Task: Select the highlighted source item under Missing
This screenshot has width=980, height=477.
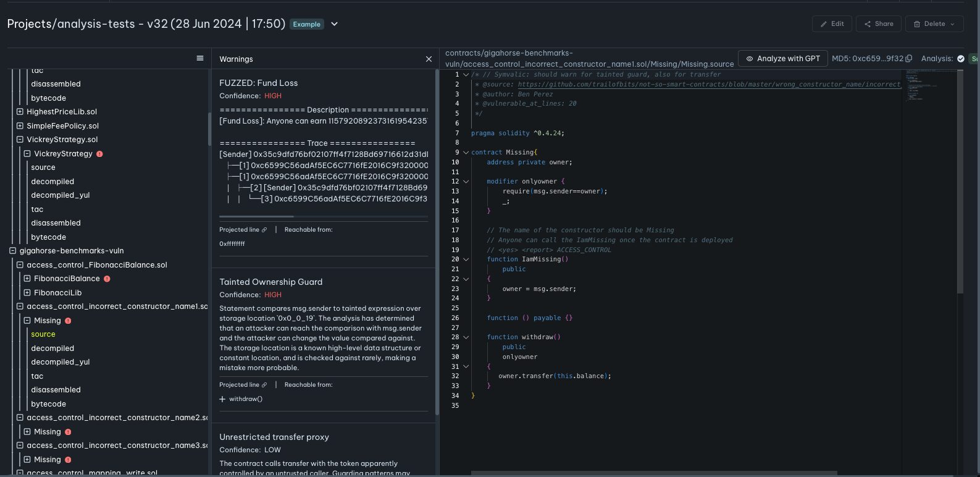Action: [43, 334]
